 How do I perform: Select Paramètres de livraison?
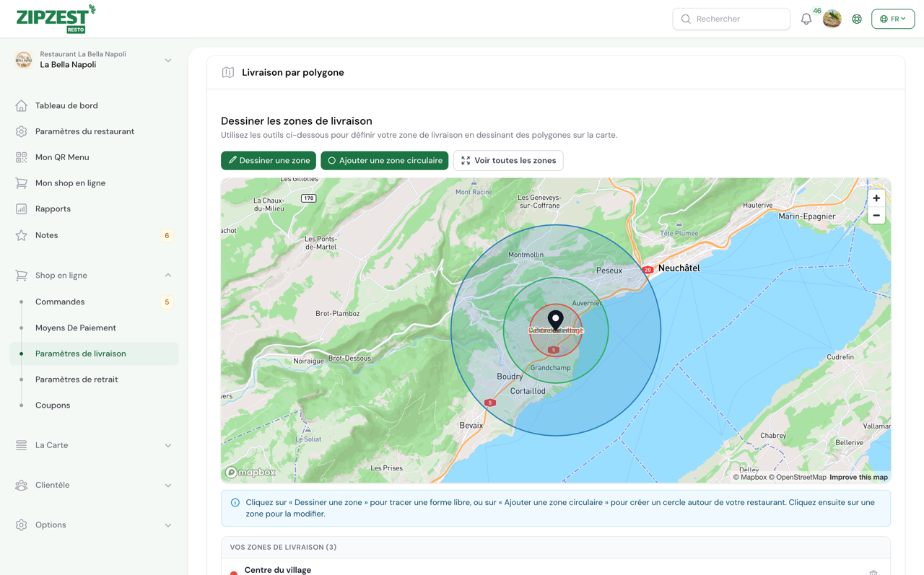pyautogui.click(x=94, y=354)
